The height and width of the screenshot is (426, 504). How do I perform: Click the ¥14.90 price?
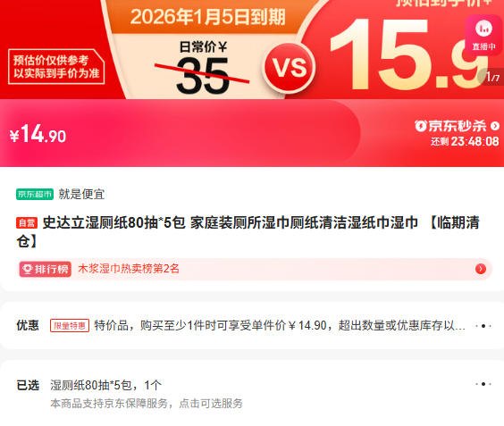(38, 134)
